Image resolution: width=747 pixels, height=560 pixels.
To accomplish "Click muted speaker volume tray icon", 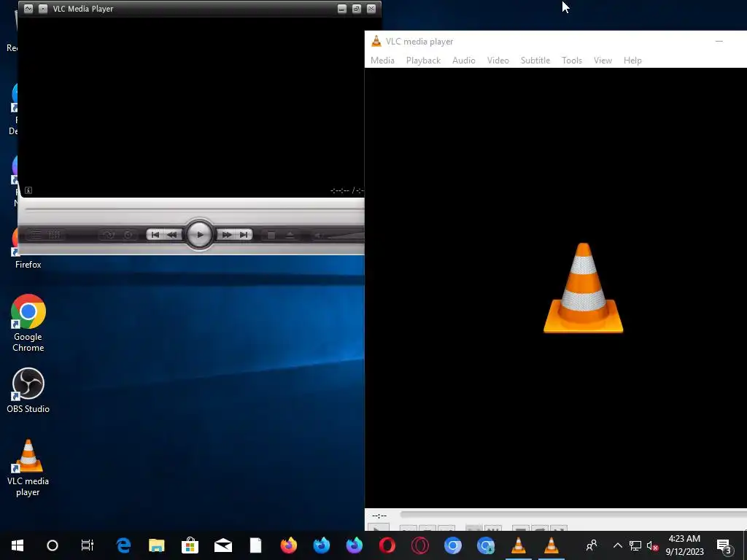I will (x=652, y=545).
